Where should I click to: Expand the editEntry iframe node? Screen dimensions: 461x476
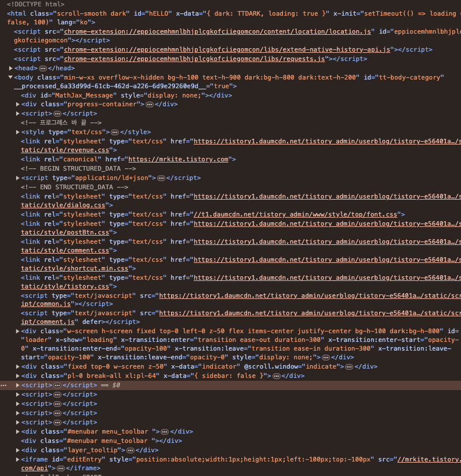click(x=17, y=459)
